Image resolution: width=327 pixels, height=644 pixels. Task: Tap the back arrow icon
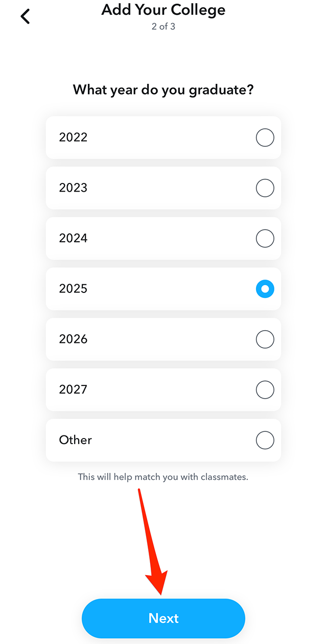point(25,16)
